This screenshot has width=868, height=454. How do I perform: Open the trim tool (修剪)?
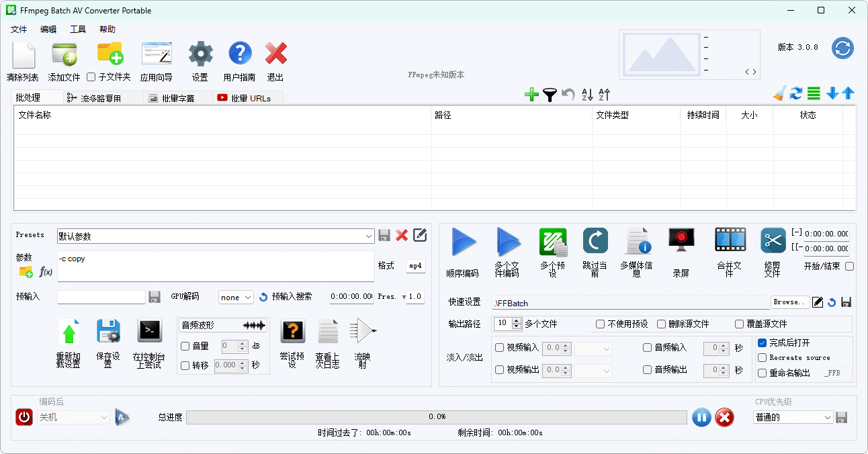772,252
